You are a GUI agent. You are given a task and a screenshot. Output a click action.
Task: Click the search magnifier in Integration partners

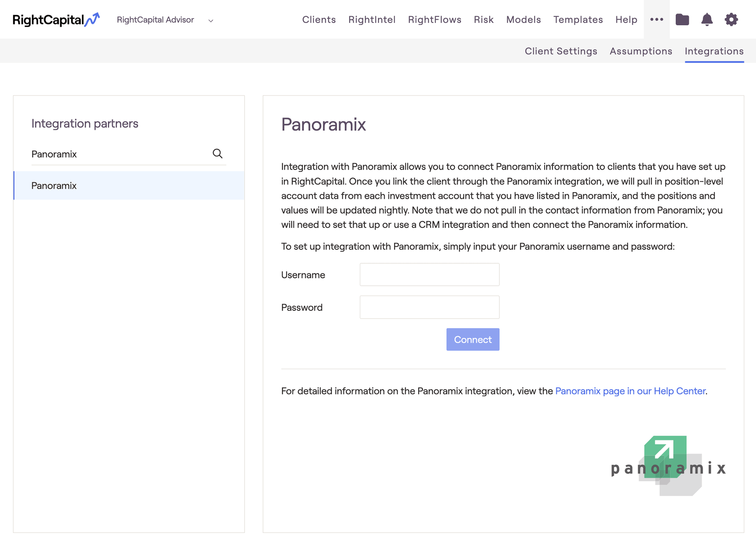pyautogui.click(x=217, y=153)
